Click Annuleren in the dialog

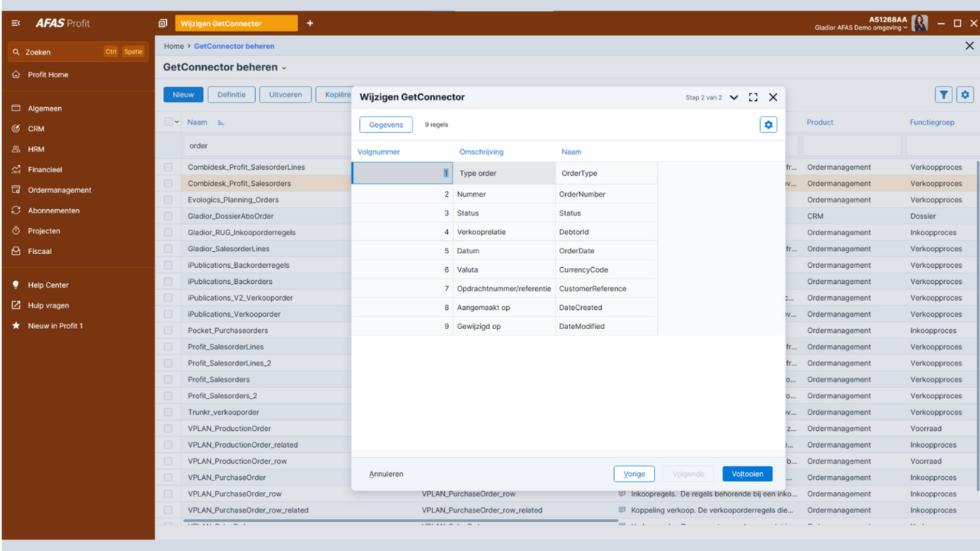click(386, 474)
